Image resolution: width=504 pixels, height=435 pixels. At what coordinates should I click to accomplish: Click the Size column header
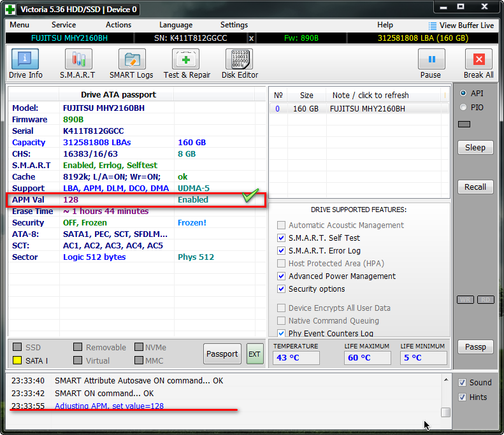tap(306, 96)
